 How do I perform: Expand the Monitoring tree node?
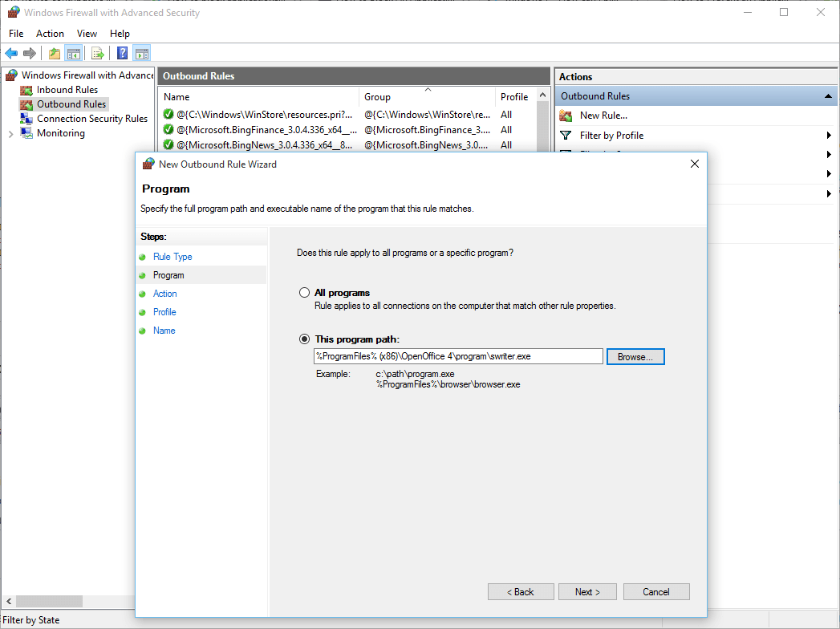point(10,134)
